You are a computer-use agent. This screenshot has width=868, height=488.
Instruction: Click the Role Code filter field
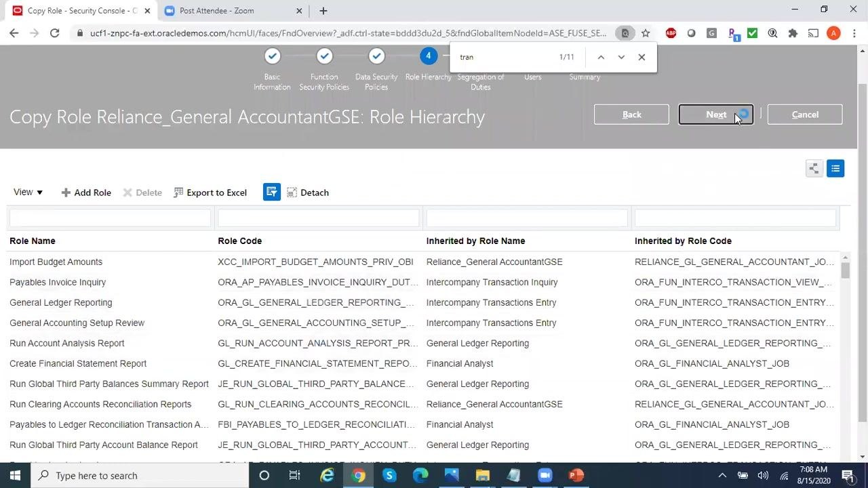318,218
